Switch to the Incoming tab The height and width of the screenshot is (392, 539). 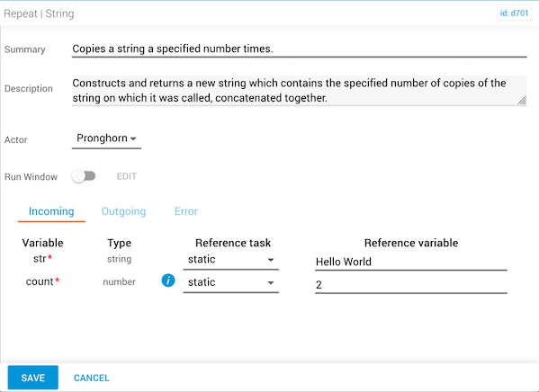pyautogui.click(x=51, y=211)
